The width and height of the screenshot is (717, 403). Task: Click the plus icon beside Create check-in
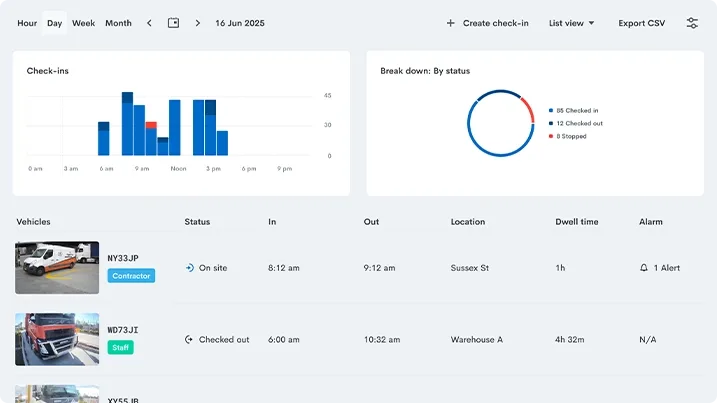click(450, 23)
